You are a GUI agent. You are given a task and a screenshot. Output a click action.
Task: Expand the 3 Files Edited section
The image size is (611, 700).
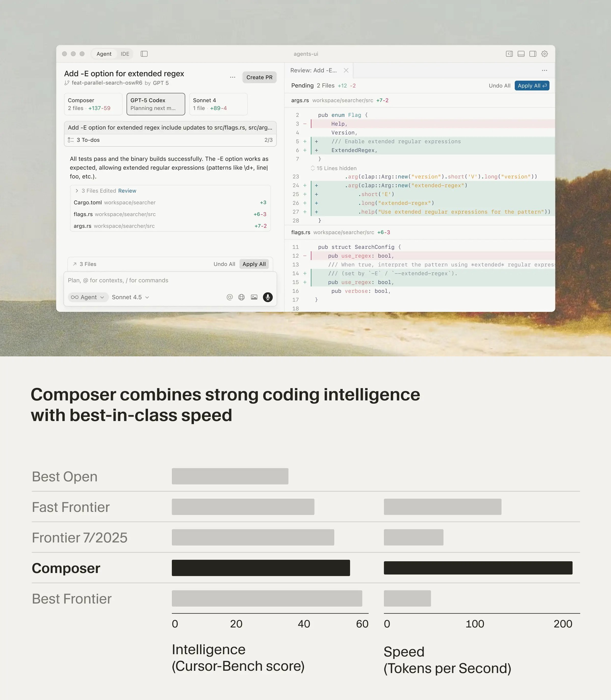(x=77, y=191)
